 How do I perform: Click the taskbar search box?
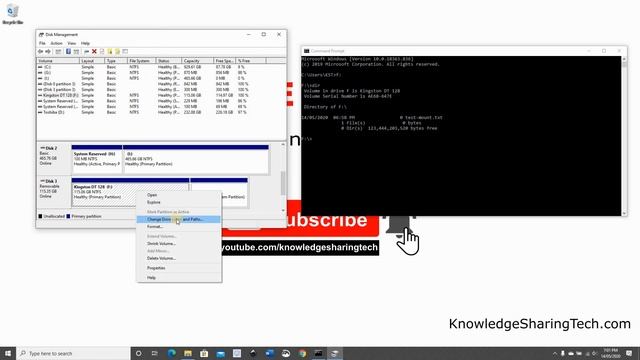73,353
